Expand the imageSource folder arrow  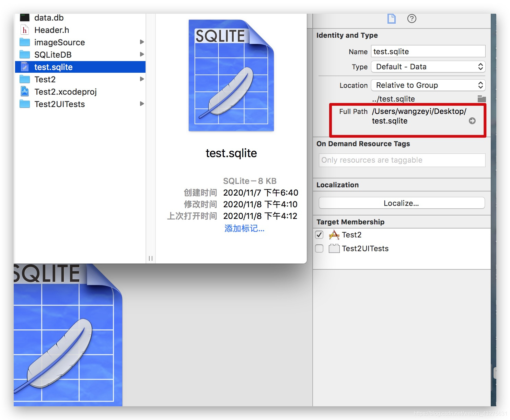[142, 42]
